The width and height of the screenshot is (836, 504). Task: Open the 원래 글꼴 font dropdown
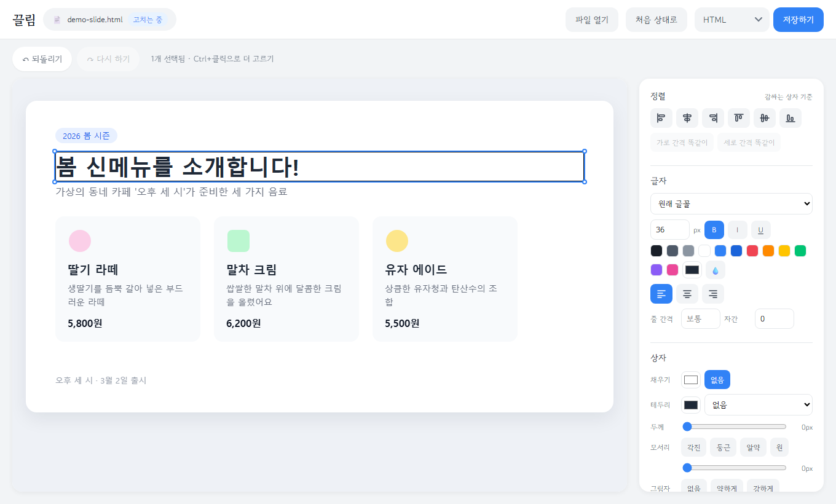point(731,204)
